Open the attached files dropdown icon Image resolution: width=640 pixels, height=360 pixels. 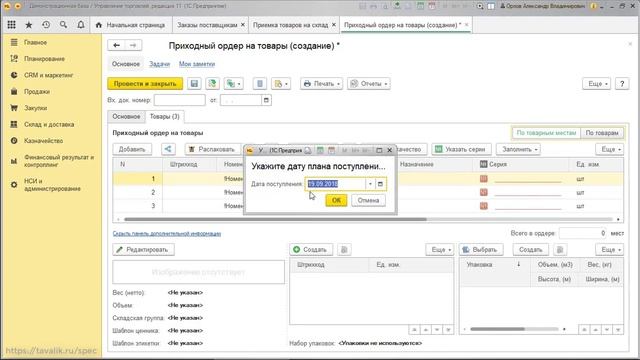[x=281, y=84]
